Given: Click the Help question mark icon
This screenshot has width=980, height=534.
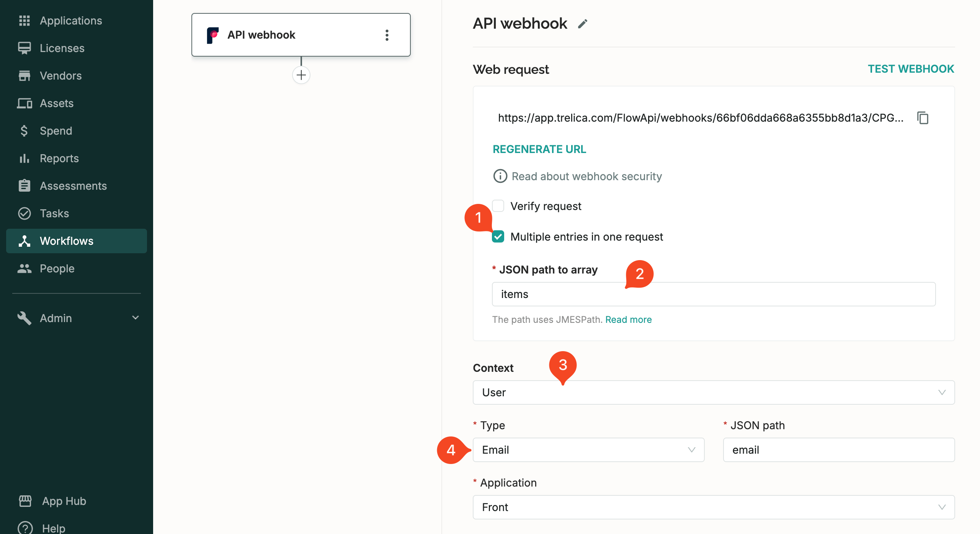Looking at the screenshot, I should [x=25, y=528].
